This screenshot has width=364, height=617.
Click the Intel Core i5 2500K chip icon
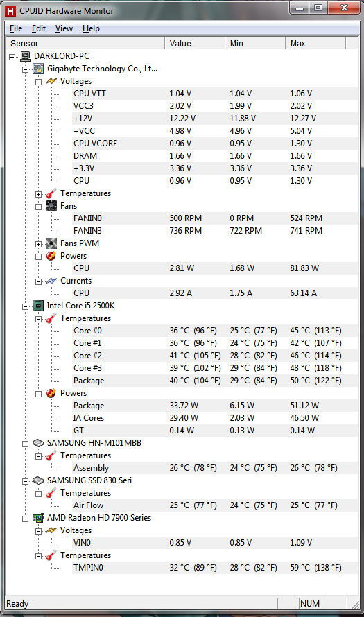(38, 306)
